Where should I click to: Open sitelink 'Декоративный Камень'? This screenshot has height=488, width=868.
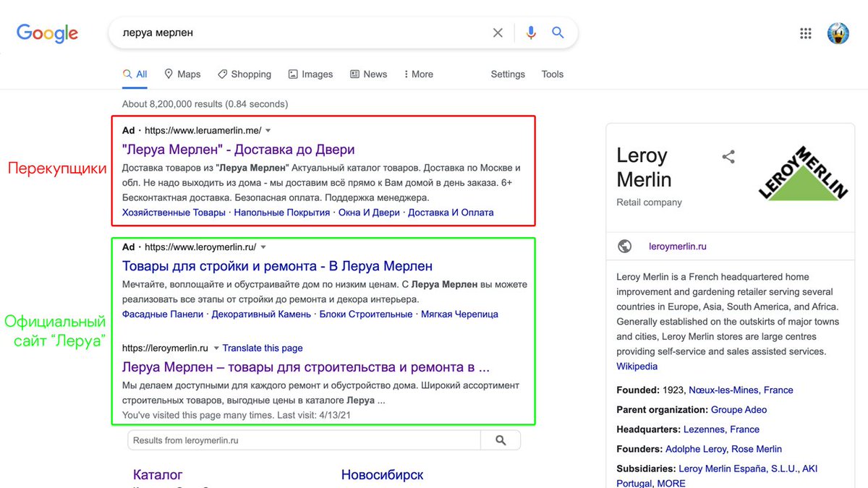coord(261,314)
